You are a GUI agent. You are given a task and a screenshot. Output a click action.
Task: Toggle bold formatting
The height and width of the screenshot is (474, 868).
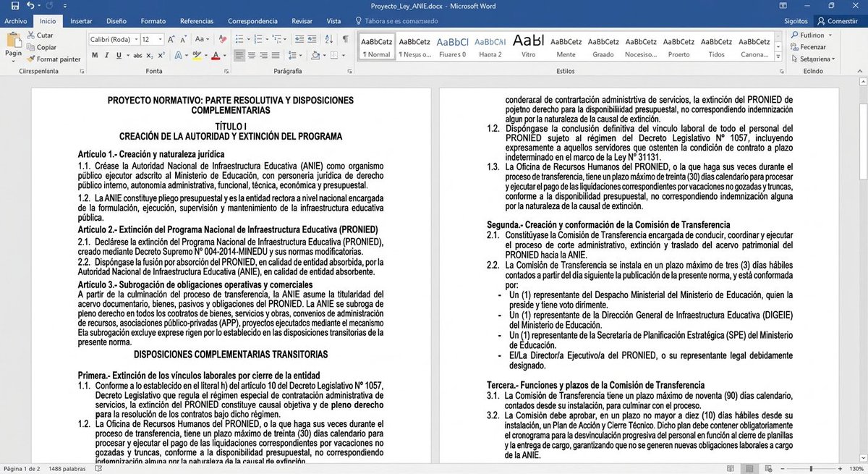[95, 56]
